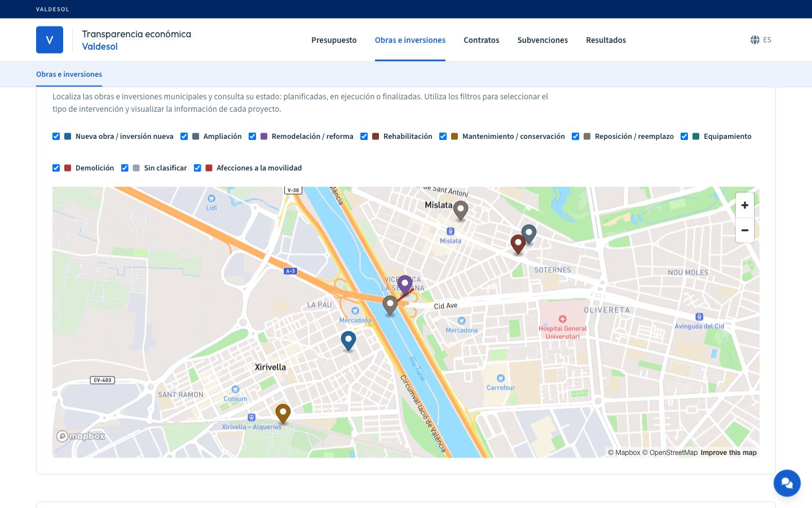Zoom out of the map

click(x=745, y=230)
